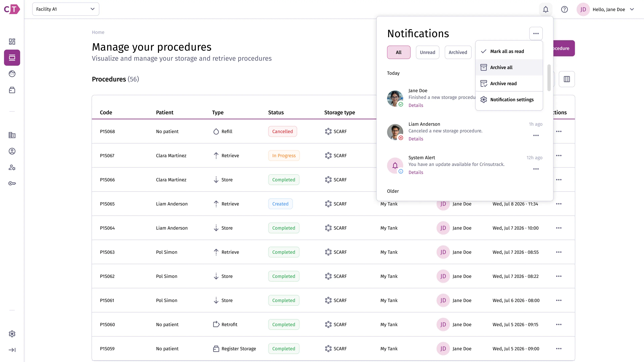The height and width of the screenshot is (362, 644).
Task: Open the help question mark icon
Action: (564, 10)
